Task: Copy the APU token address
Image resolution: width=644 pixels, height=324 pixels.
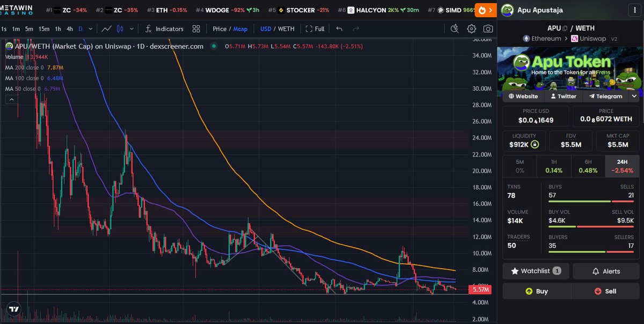Action: point(565,28)
